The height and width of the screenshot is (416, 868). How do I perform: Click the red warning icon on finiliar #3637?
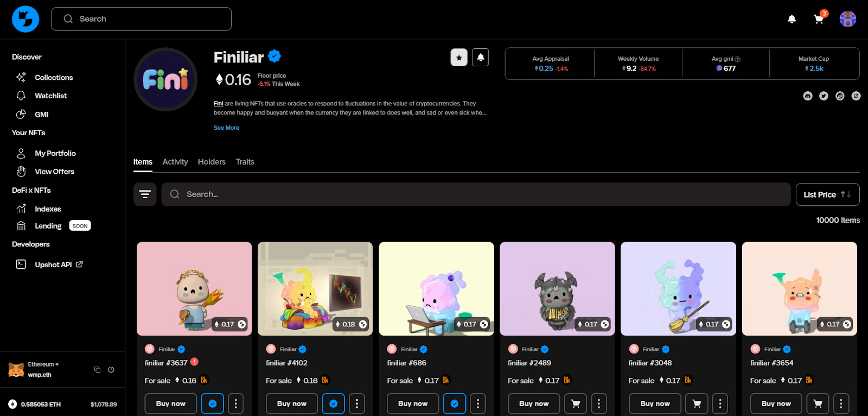[194, 362]
